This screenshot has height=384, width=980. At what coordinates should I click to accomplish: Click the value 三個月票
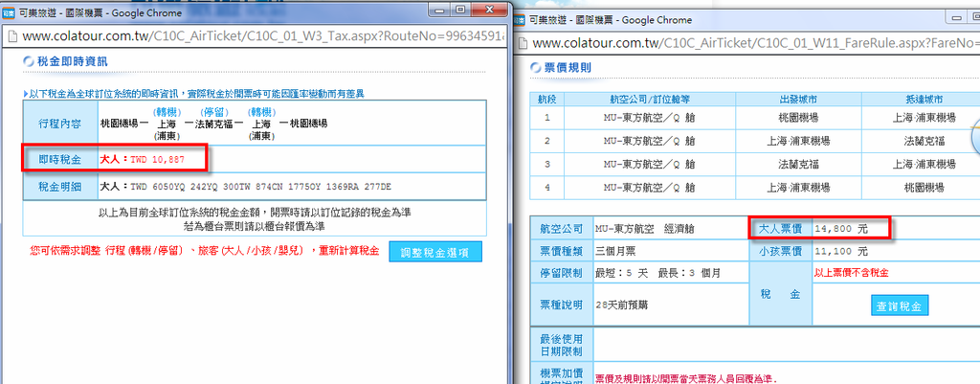point(615,251)
